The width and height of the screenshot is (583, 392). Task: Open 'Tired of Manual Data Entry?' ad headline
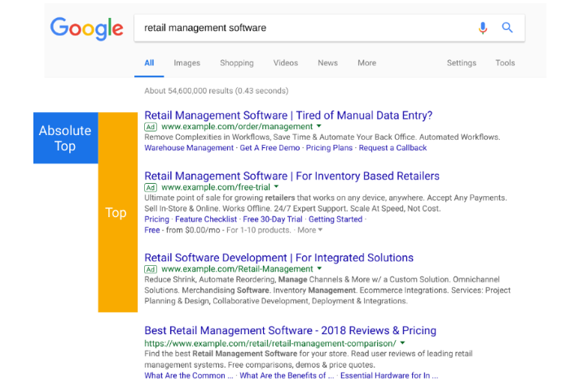point(288,115)
